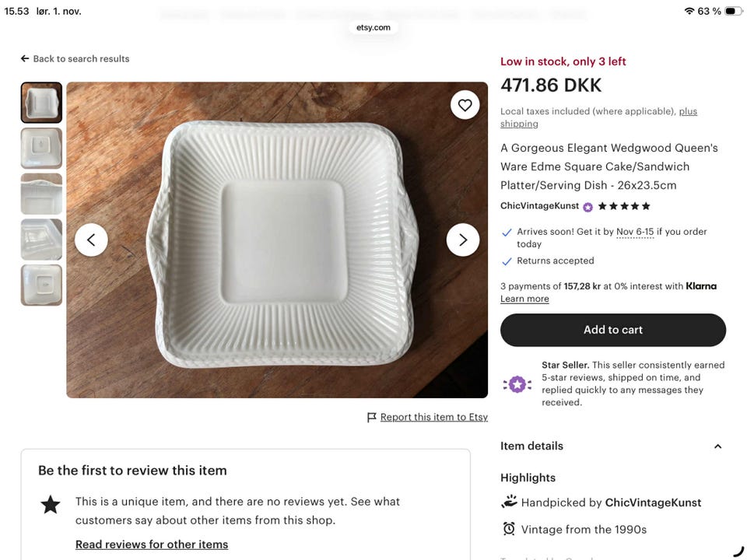Add the Wedgwood dish to cart
The height and width of the screenshot is (560, 747).
[613, 330]
